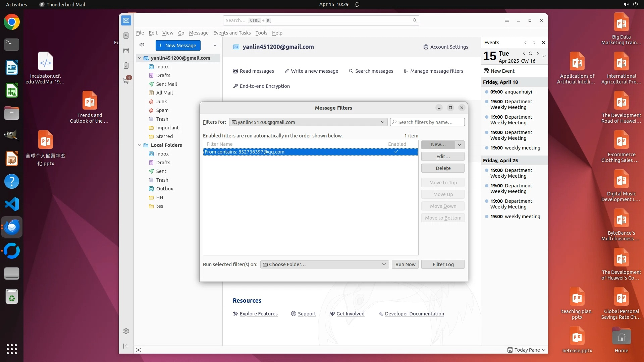This screenshot has height=362, width=644.
Task: Open the Chat icon with notification badge
Action: pos(126,80)
